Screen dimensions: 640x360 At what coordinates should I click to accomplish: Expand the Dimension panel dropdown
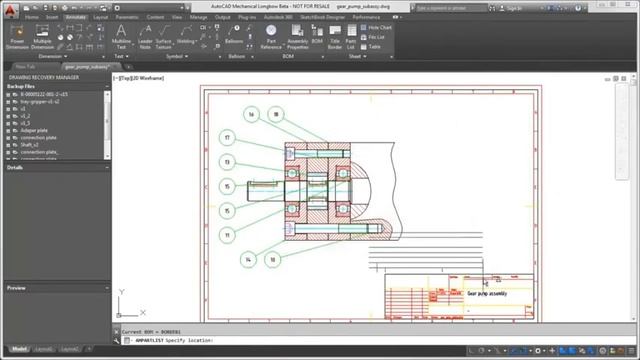(53, 56)
